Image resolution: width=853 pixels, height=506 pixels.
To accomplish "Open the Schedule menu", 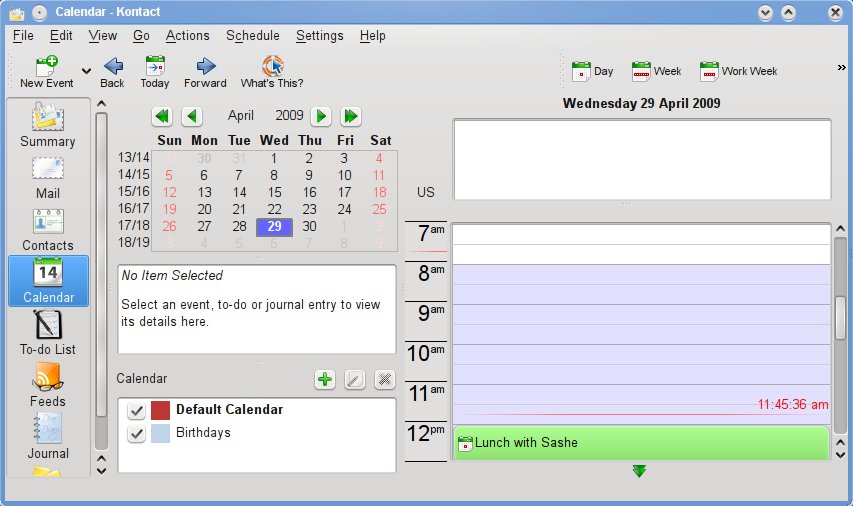I will (x=252, y=35).
